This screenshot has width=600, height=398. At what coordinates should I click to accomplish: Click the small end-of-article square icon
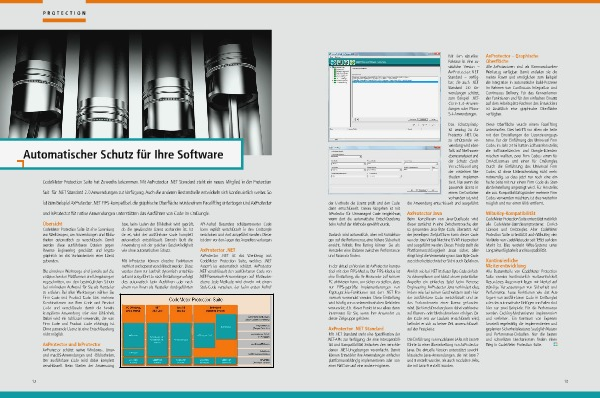click(x=555, y=344)
